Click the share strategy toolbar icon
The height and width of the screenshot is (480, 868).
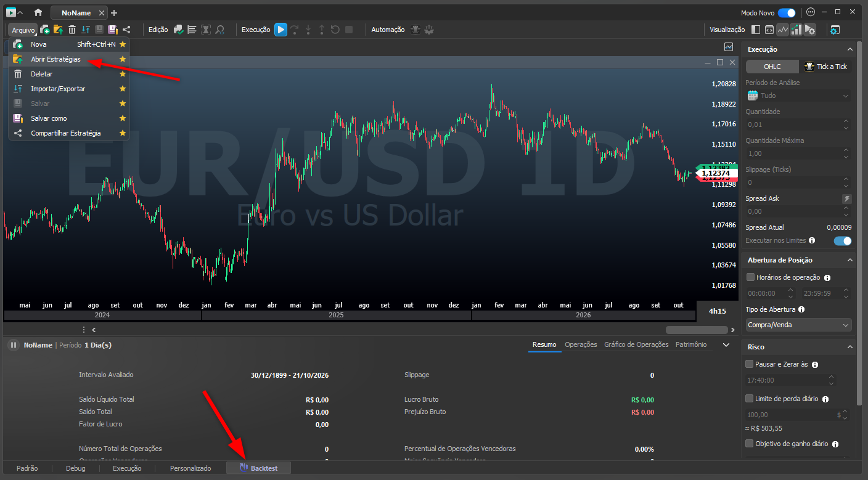[126, 29]
